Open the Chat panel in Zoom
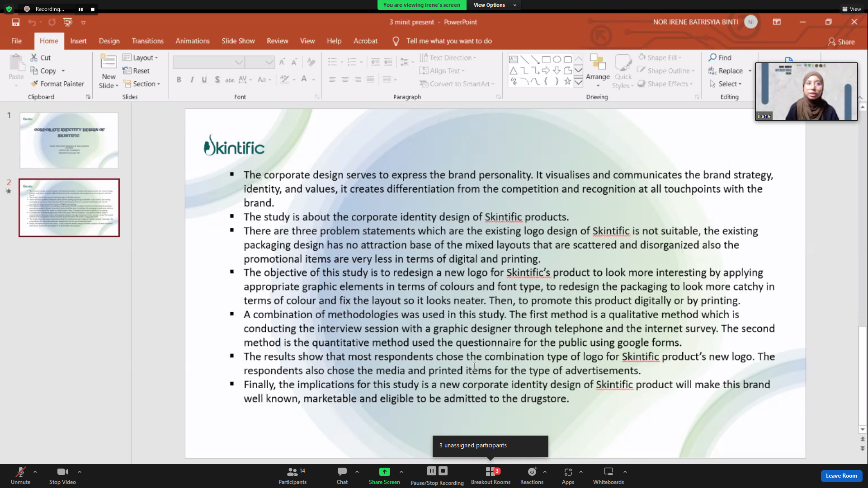868x488 pixels. pos(342,475)
